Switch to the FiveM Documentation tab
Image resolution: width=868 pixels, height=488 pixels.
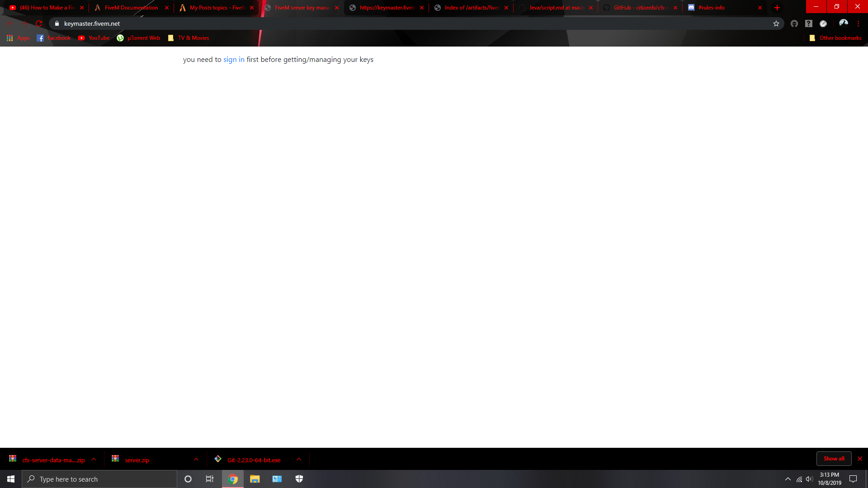[131, 8]
